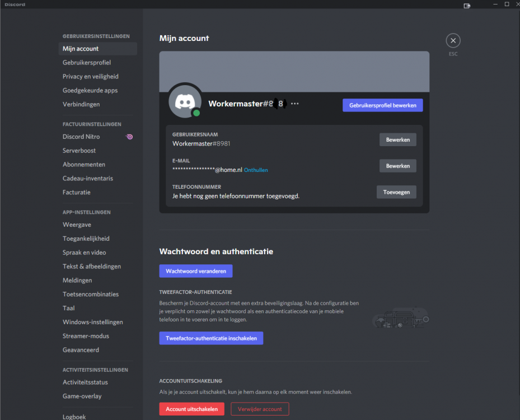Enable two-factor via Tweefactor-authenticatie inschakelen
The image size is (520, 420).
[211, 338]
